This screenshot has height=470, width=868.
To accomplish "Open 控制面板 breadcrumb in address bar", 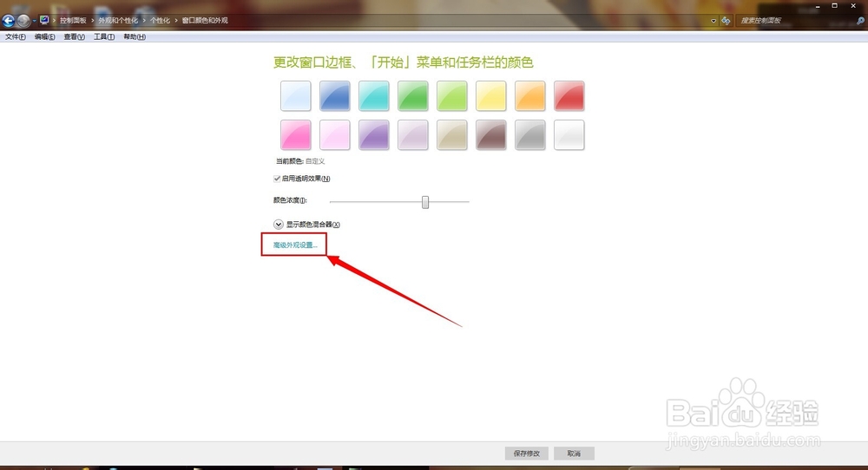I will click(73, 21).
